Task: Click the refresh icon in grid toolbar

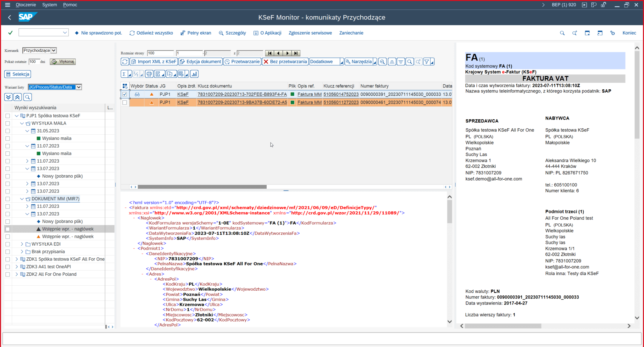Action: coord(125,62)
